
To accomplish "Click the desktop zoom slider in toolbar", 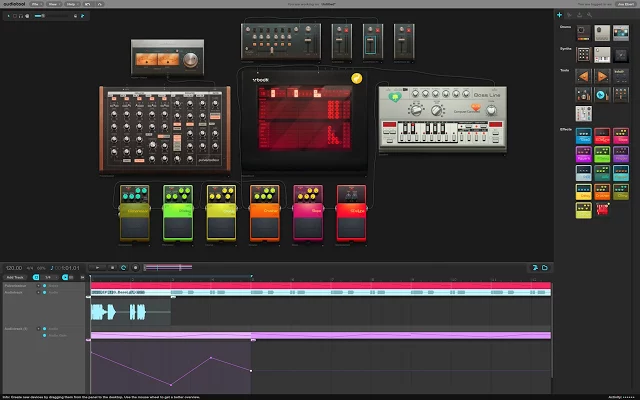I will coord(50,16).
